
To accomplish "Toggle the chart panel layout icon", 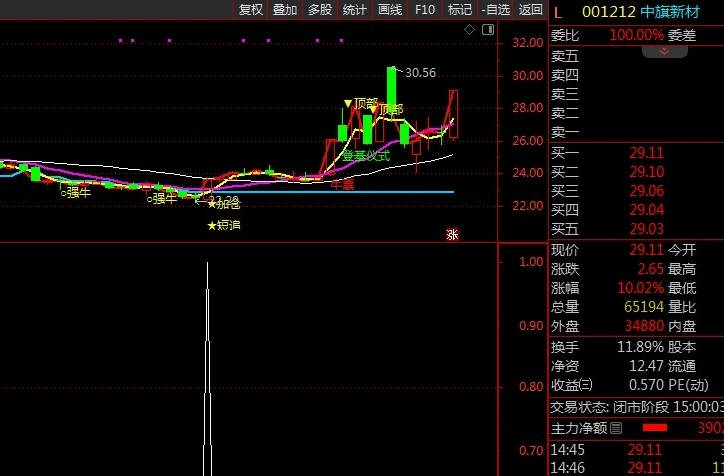I will click(x=488, y=30).
